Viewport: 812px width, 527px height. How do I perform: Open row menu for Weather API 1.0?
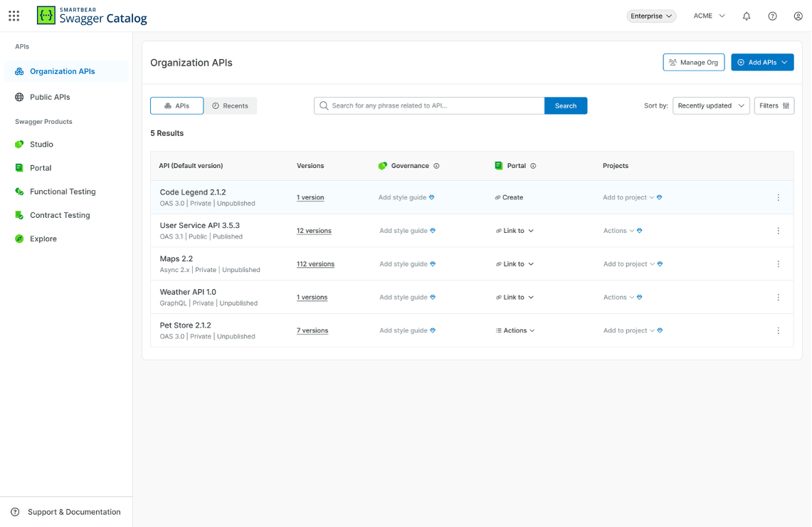(x=778, y=298)
